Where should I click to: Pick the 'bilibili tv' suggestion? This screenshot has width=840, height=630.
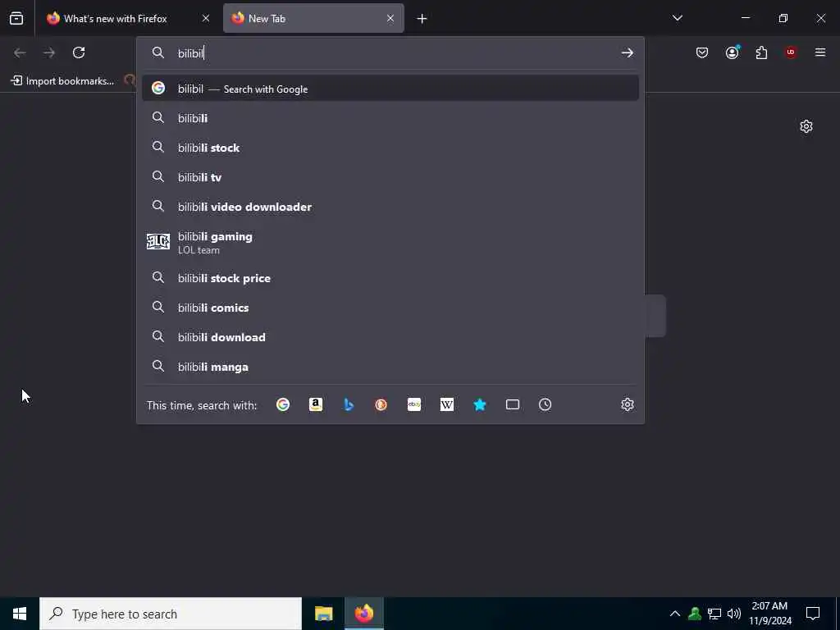390,177
